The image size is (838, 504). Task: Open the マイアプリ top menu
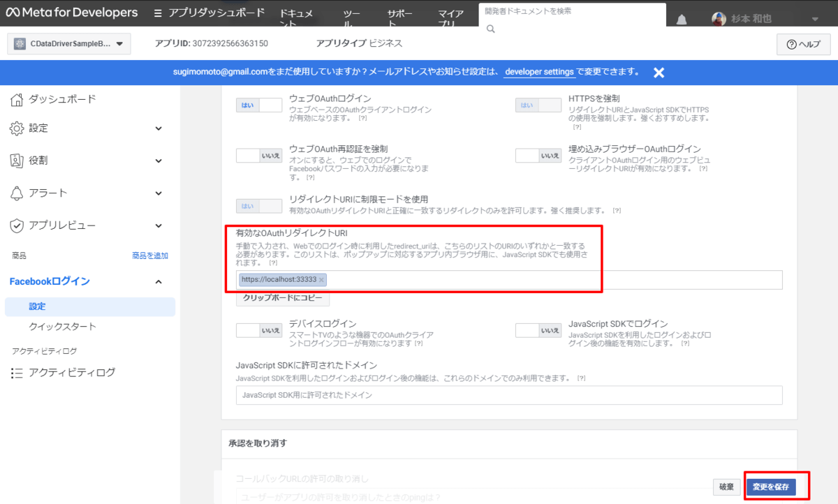click(x=451, y=18)
